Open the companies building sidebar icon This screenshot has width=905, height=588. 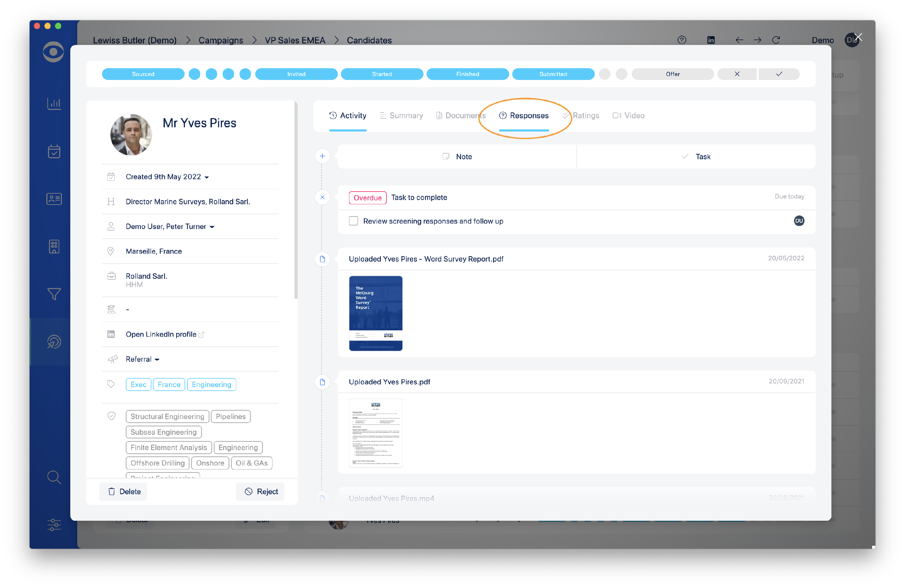[54, 246]
